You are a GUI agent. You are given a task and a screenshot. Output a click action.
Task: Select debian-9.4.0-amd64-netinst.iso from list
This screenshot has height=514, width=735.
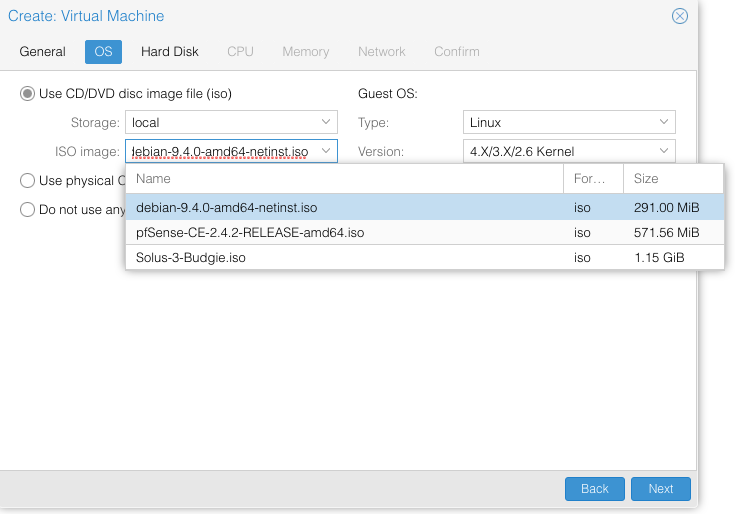(227, 208)
